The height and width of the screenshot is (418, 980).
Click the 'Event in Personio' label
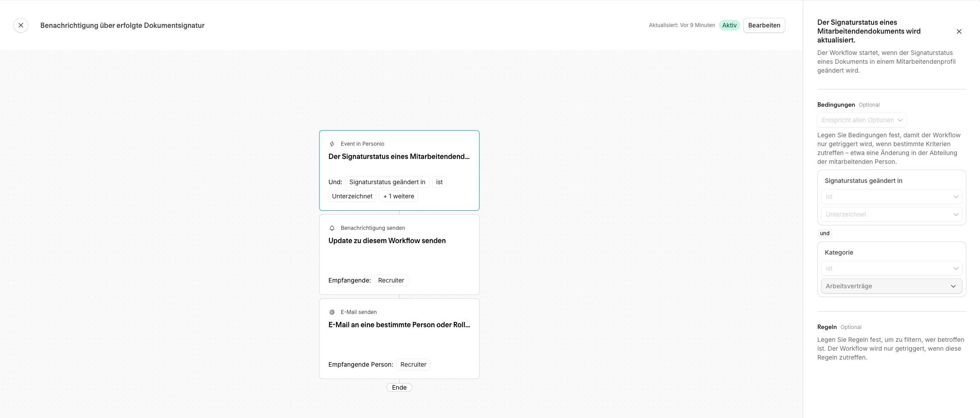pos(363,144)
